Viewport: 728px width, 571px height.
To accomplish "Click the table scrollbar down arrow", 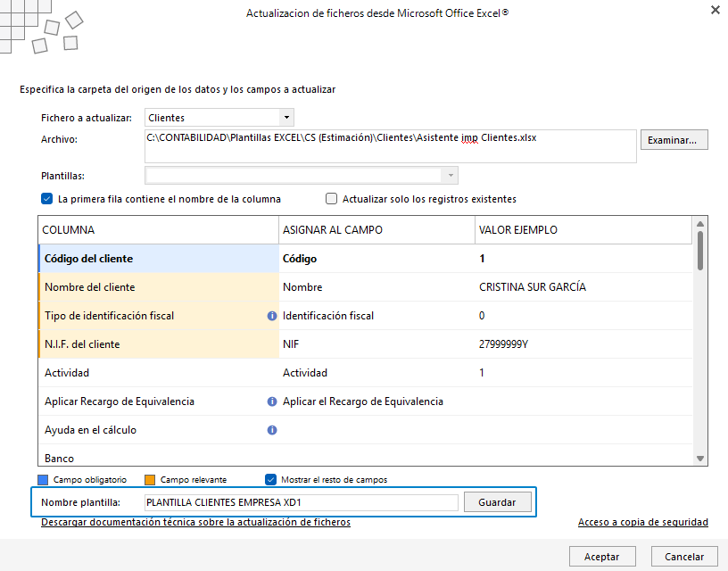I will (x=700, y=459).
